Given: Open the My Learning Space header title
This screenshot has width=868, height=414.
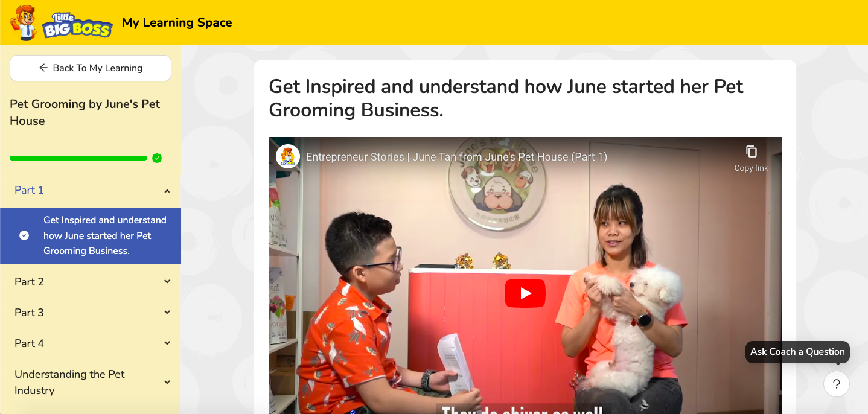Looking at the screenshot, I should (x=177, y=22).
